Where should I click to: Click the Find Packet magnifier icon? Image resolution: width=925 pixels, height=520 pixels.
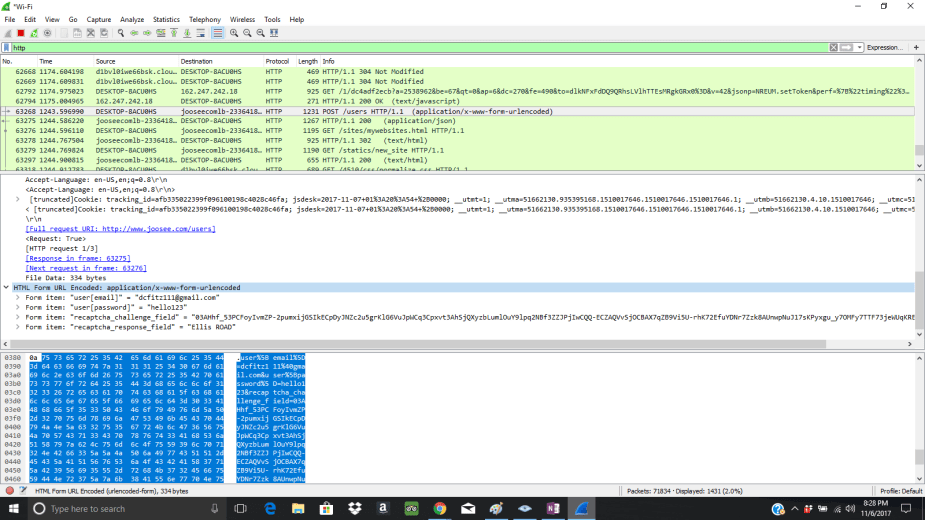(120, 33)
